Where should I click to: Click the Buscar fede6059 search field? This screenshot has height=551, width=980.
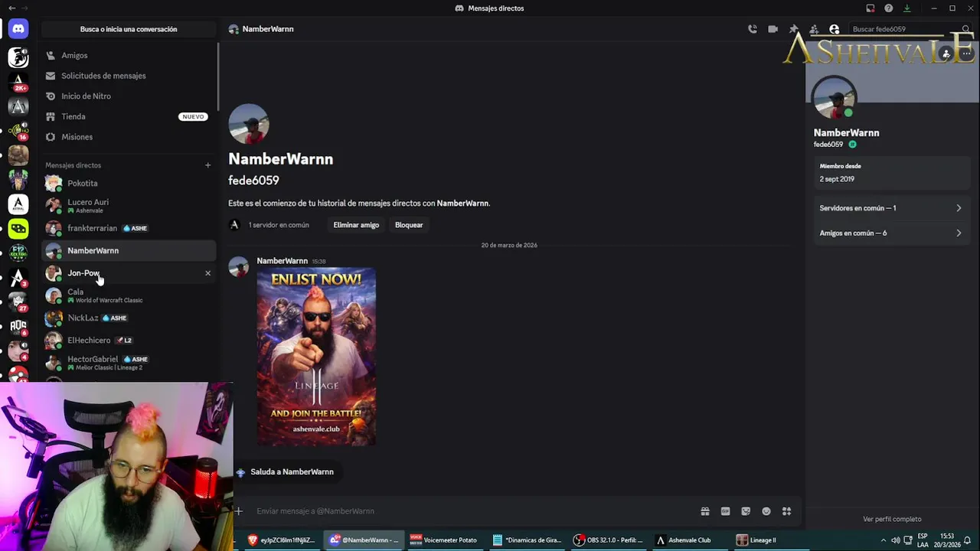[910, 29]
